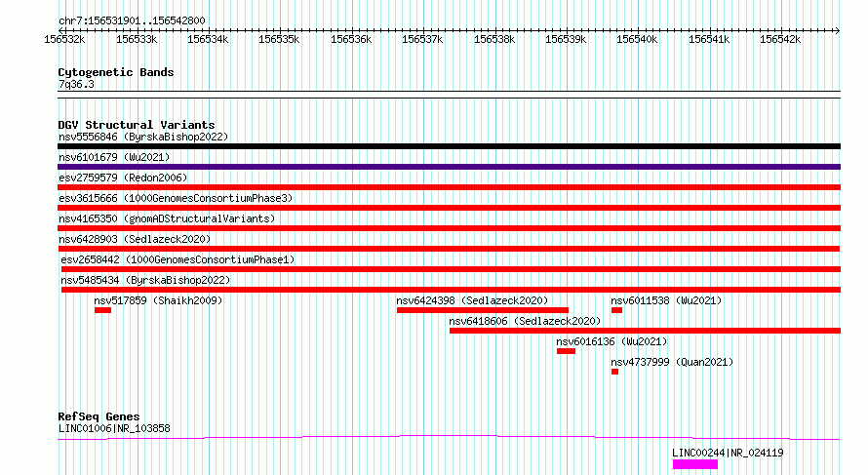Select the nsv6428903 (Sedlazeck2020) label
Screen dimensions: 868x475
135,239
